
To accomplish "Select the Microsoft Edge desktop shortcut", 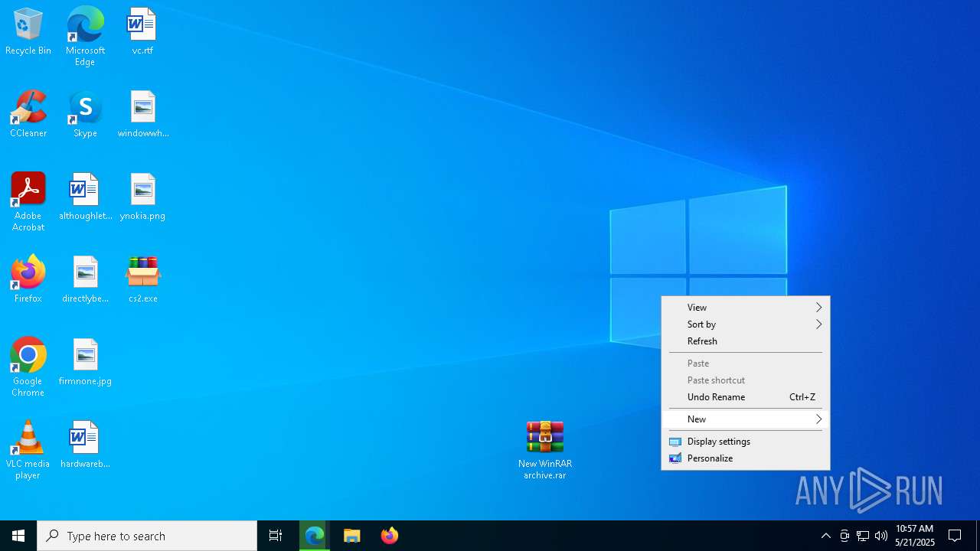I will point(85,37).
